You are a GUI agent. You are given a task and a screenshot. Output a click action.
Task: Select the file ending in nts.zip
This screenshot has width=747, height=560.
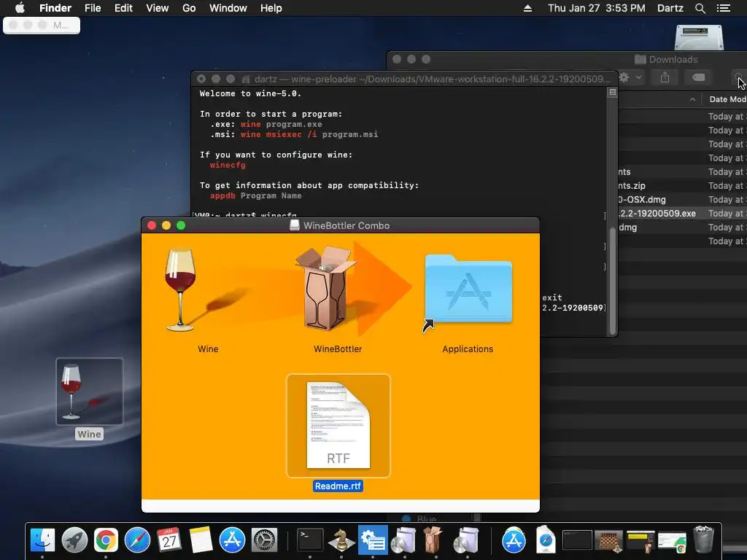[632, 186]
